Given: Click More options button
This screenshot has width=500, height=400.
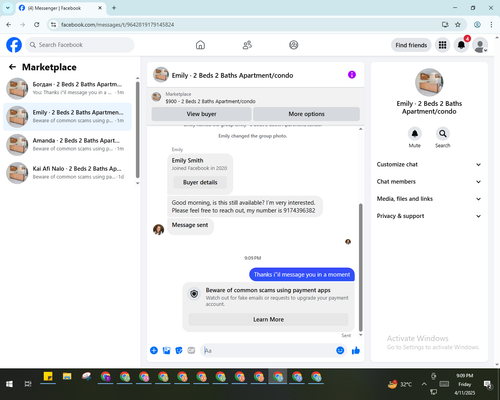Looking at the screenshot, I should pos(306,114).
